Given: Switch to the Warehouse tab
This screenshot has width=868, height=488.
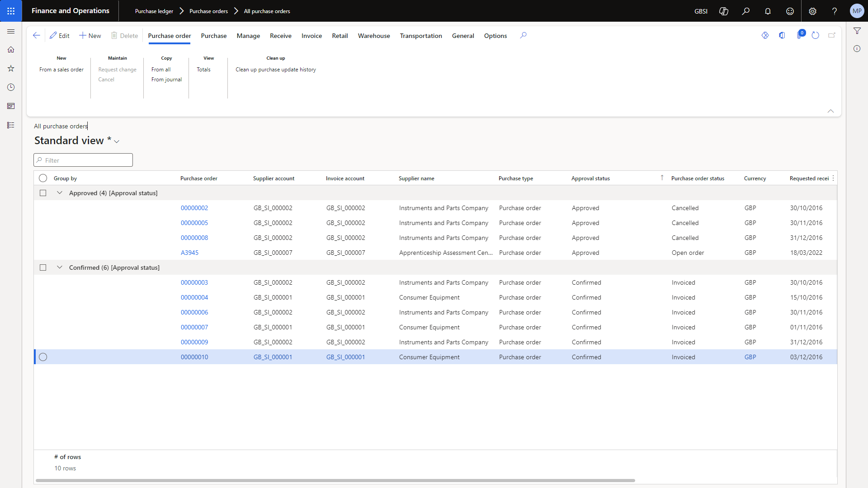Looking at the screenshot, I should (373, 36).
